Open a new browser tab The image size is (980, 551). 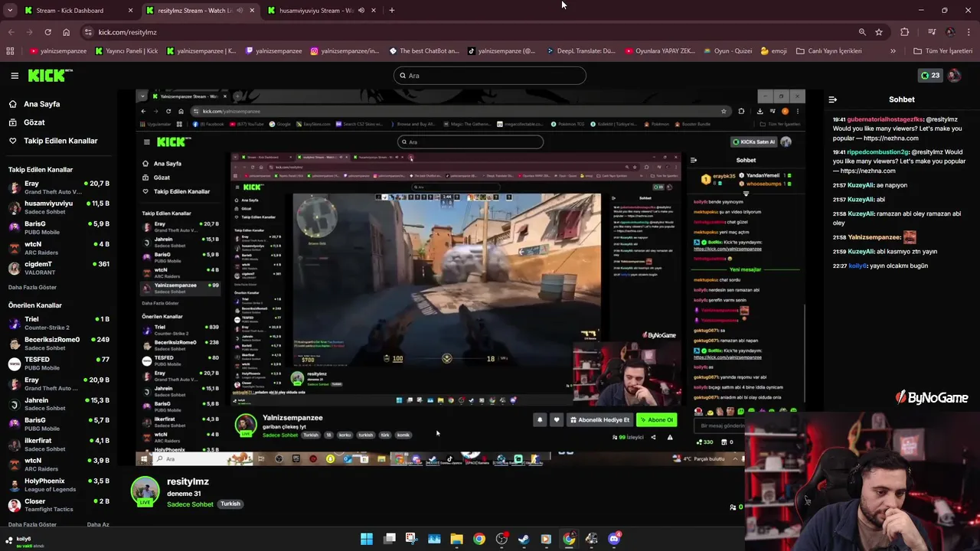coord(392,11)
